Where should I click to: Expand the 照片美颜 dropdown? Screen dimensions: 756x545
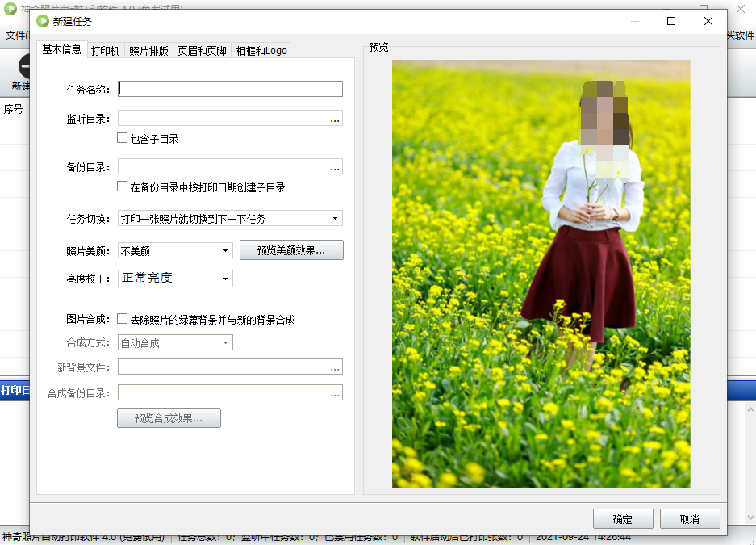pos(175,251)
